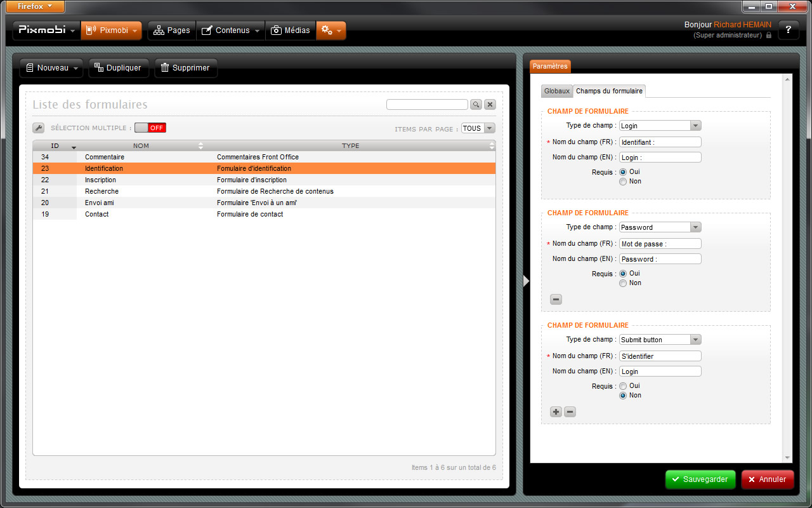Click the search magnifier icon

point(476,105)
